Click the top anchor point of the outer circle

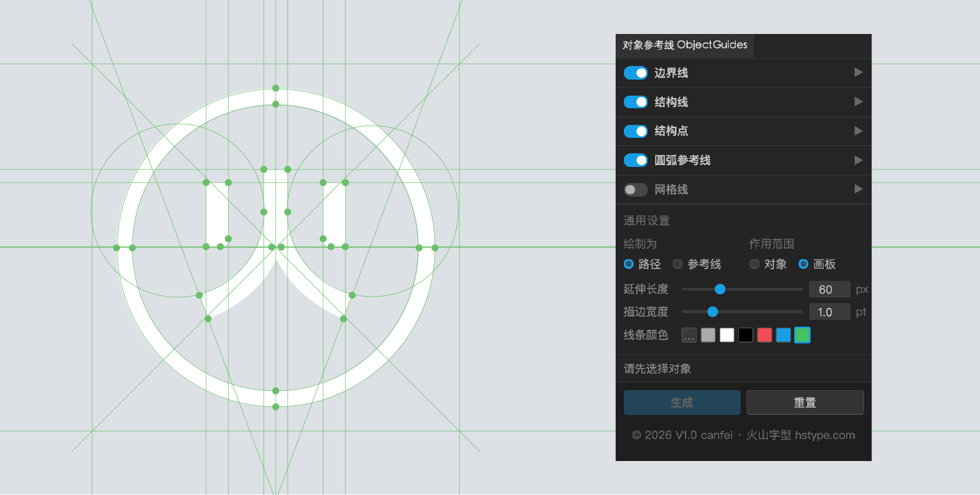tap(276, 88)
